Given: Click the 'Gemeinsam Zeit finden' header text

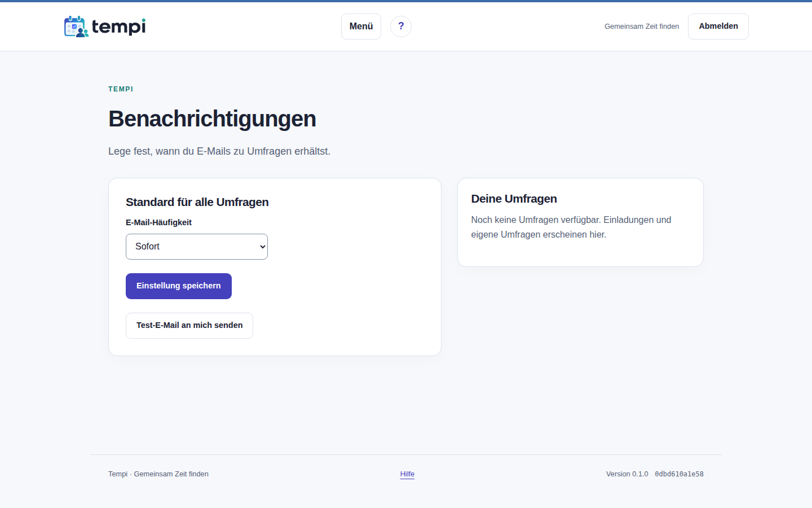Looking at the screenshot, I should pyautogui.click(x=642, y=27).
